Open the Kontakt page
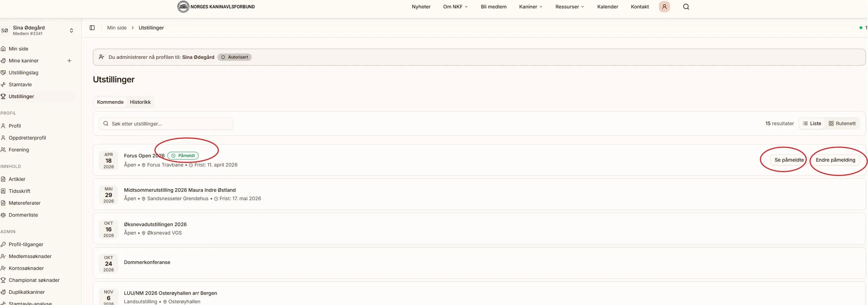868x305 pixels. tap(640, 7)
